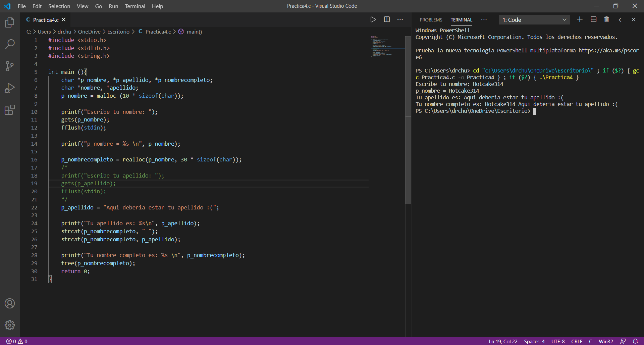Place cursor on line 'return 0;'
Viewport: 644px width, 345px height.
point(75,271)
